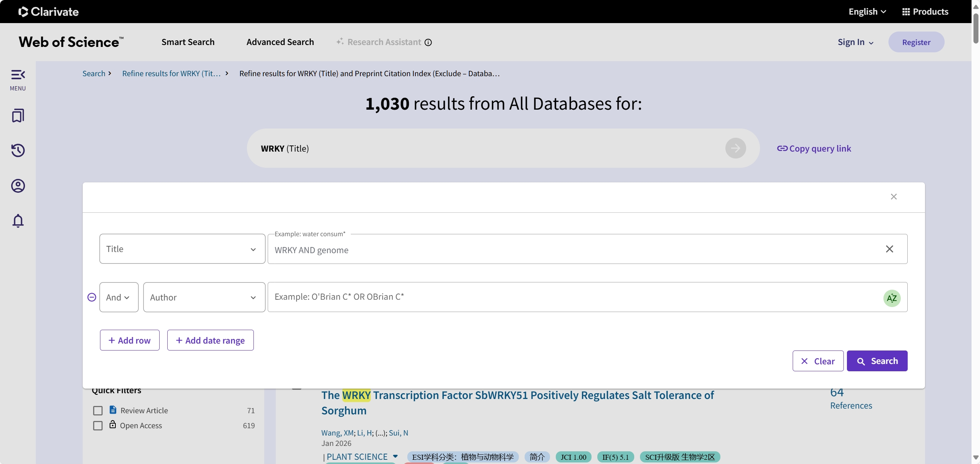Click the purple Search button
Image resolution: width=980 pixels, height=464 pixels.
tap(877, 361)
